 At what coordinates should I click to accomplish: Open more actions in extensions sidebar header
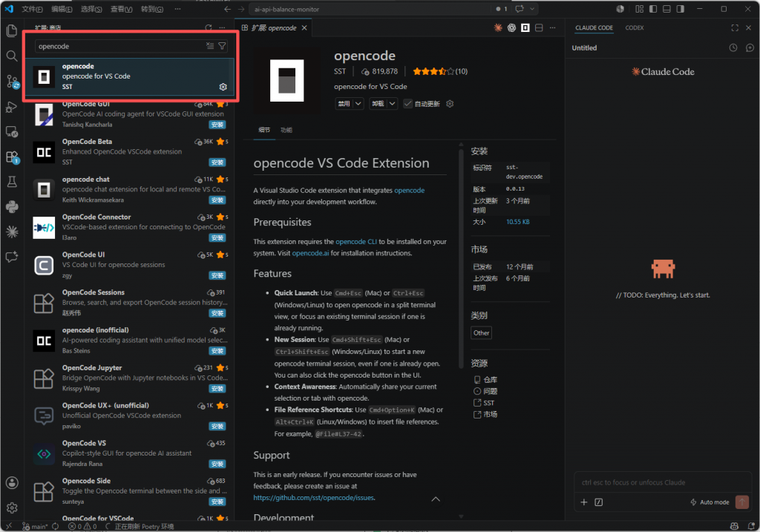pos(222,28)
